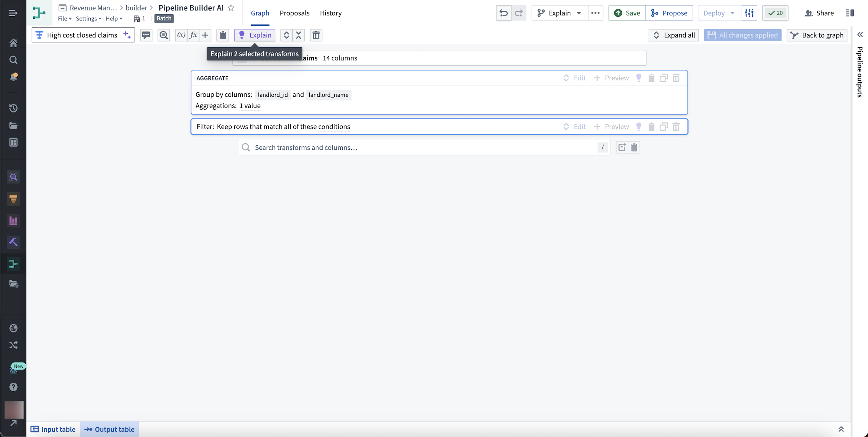Delete the Filter transform via trash icon
This screenshot has height=437, width=868.
[x=676, y=127]
